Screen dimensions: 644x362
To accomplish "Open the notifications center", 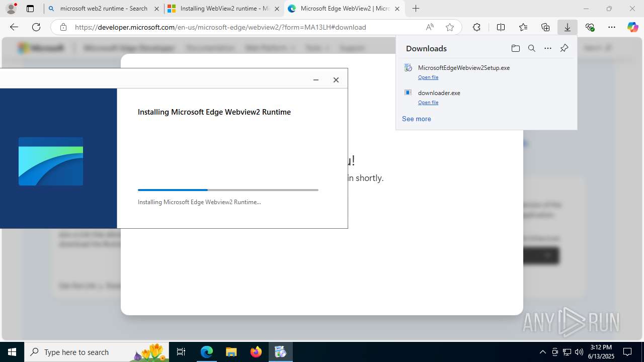I will coord(627,352).
